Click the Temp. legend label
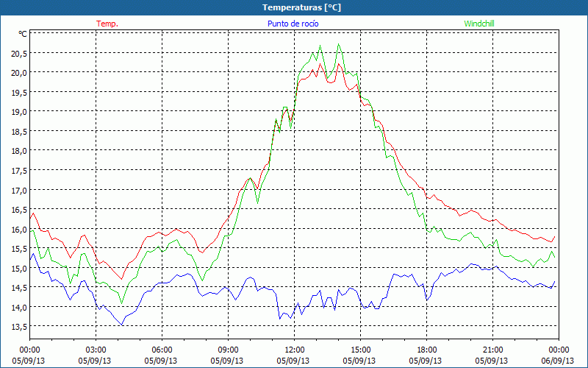 click(x=107, y=24)
